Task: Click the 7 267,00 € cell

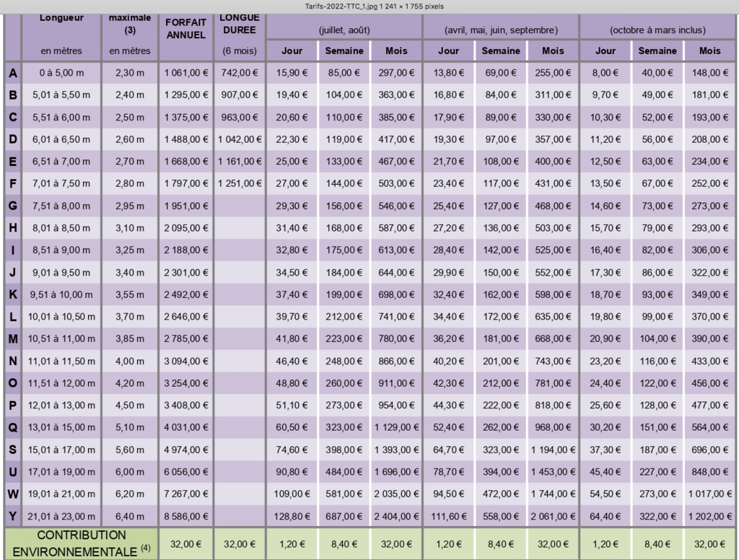Action: coord(186,494)
